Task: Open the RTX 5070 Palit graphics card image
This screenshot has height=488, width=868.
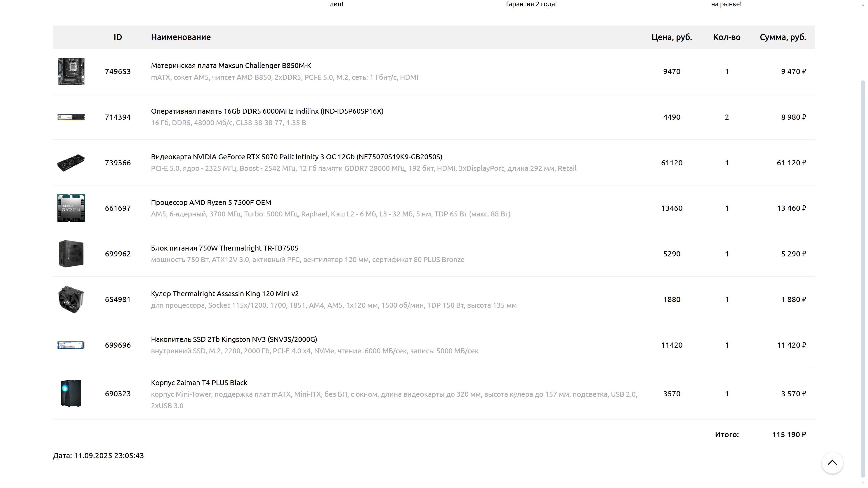Action: 71,163
